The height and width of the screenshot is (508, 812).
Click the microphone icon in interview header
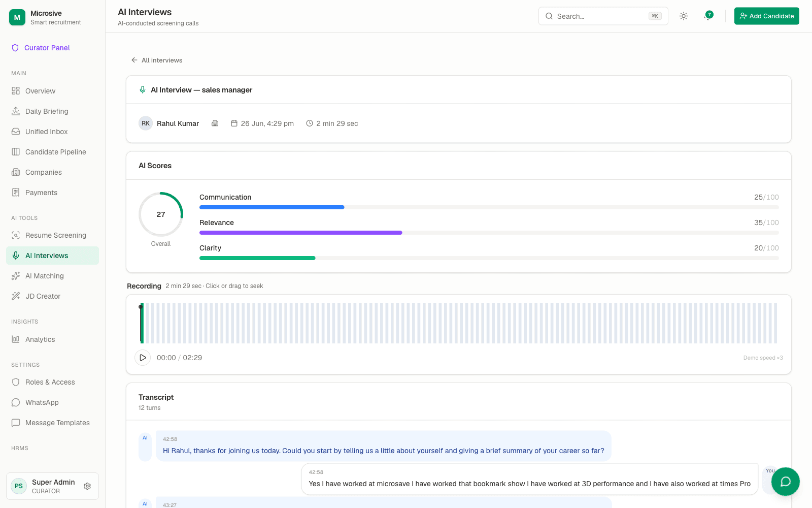pyautogui.click(x=143, y=90)
